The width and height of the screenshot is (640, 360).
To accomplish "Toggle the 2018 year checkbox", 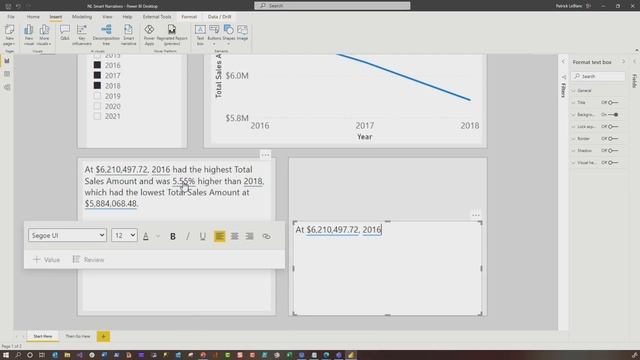I will click(x=97, y=85).
